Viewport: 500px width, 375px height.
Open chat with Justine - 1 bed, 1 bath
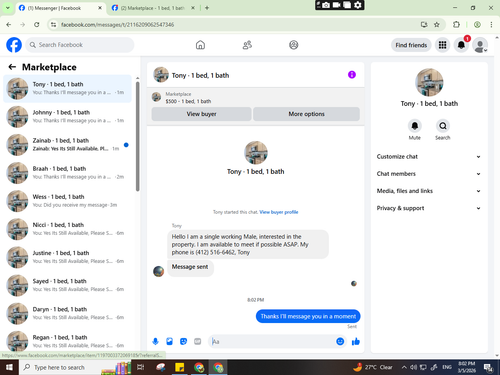67,257
